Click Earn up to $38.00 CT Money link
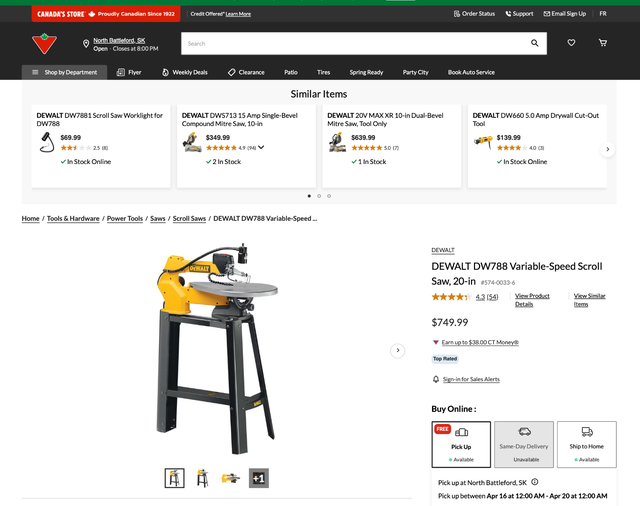The height and width of the screenshot is (506, 640). pyautogui.click(x=480, y=342)
